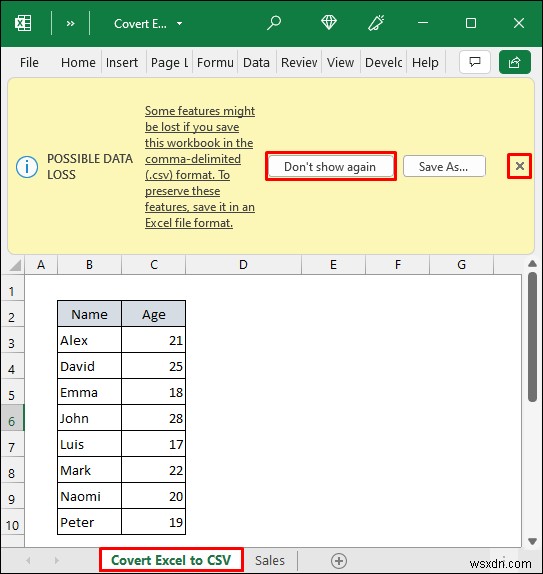Switch to the Sales sheet tab
The height and width of the screenshot is (574, 543).
[x=270, y=560]
